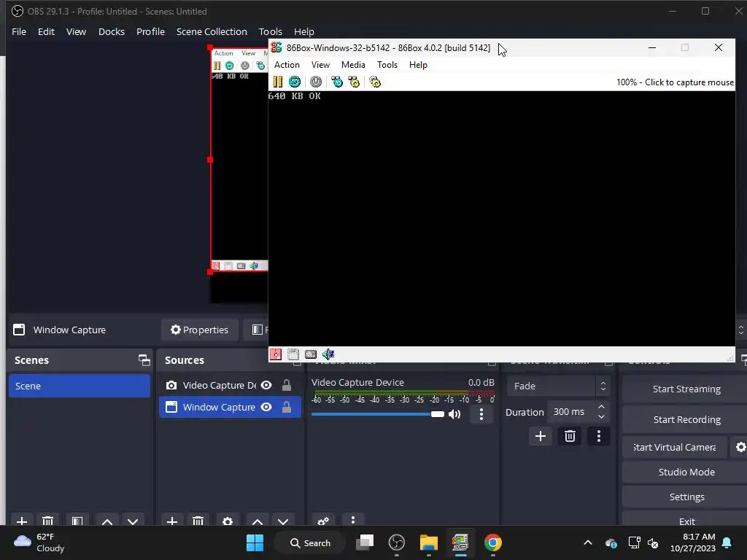Start the Virtual Camera
747x560 pixels.
(675, 447)
